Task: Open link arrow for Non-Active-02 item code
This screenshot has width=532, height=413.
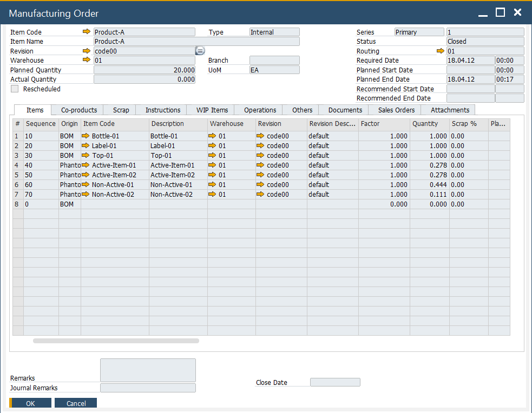Action: tap(86, 195)
